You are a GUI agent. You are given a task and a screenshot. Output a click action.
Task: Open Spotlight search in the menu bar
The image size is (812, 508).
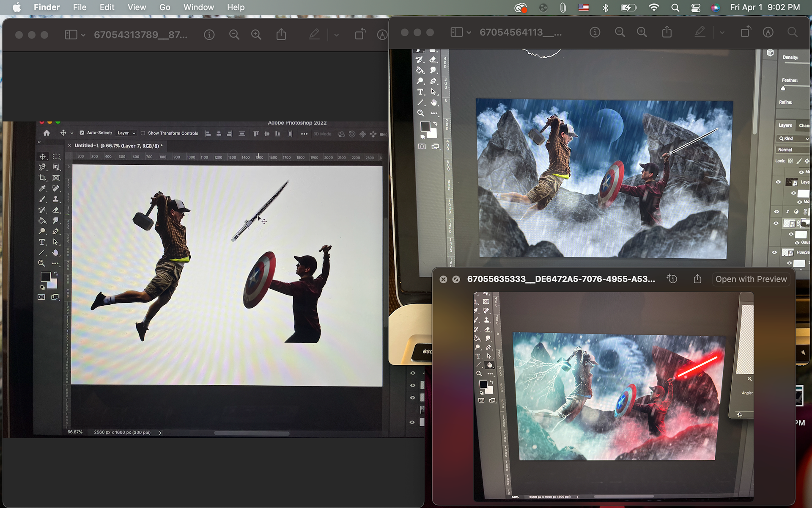point(675,7)
